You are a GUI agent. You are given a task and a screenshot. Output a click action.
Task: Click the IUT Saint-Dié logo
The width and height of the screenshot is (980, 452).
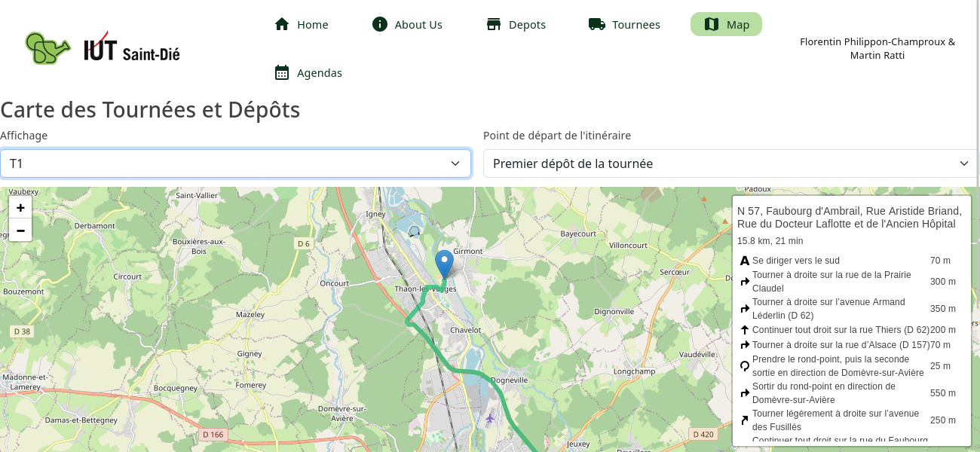[103, 48]
